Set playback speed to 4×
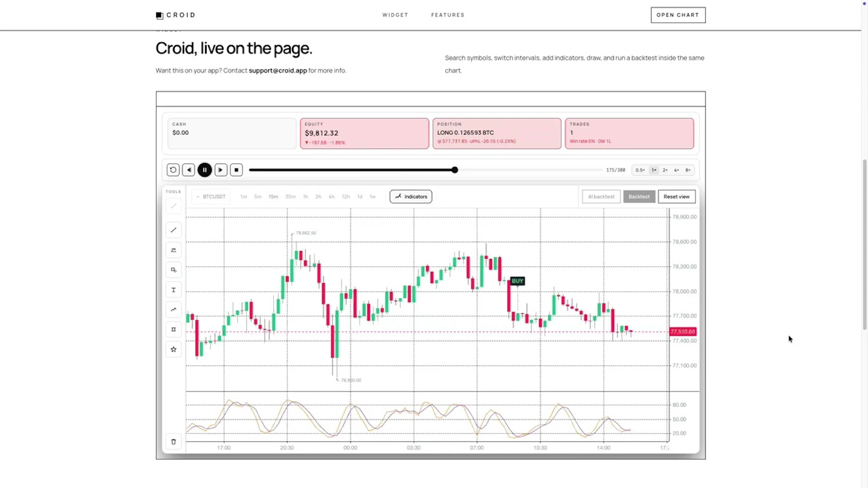The width and height of the screenshot is (868, 488). [x=676, y=170]
